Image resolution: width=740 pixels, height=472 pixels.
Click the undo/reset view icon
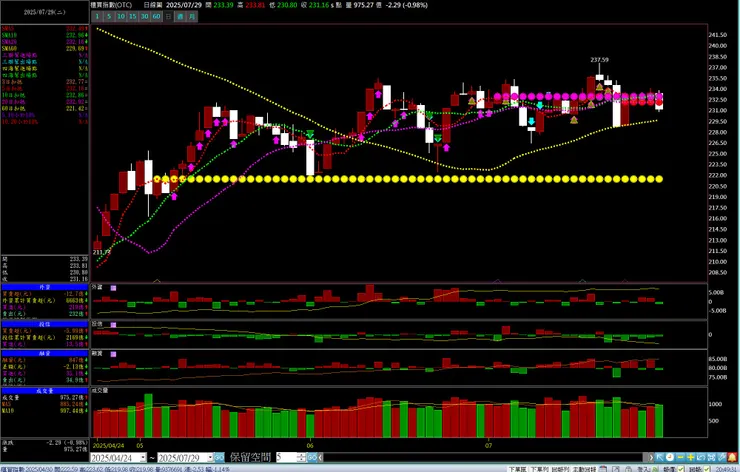click(x=701, y=457)
